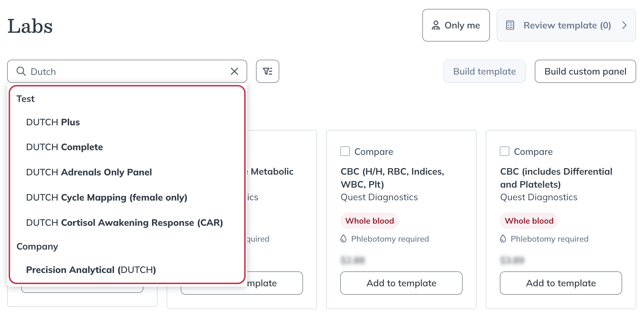Image resolution: width=644 pixels, height=314 pixels.
Task: Check Compare for CBC includes Differential
Action: click(505, 151)
